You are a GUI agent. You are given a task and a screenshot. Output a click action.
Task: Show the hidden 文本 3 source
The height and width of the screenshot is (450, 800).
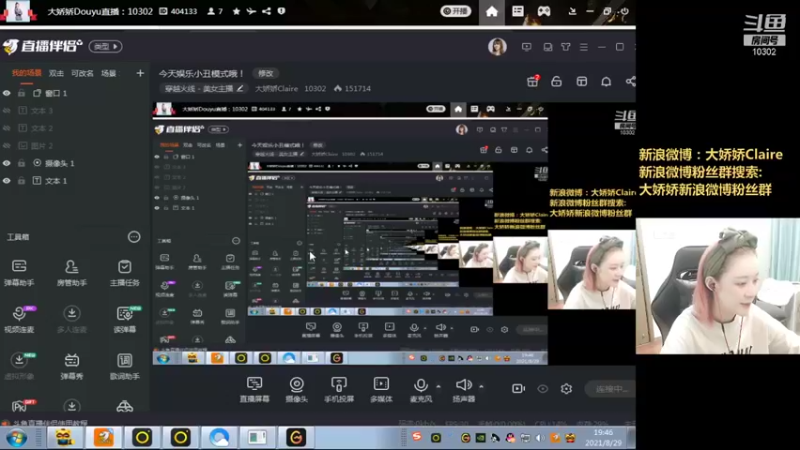[x=7, y=111]
